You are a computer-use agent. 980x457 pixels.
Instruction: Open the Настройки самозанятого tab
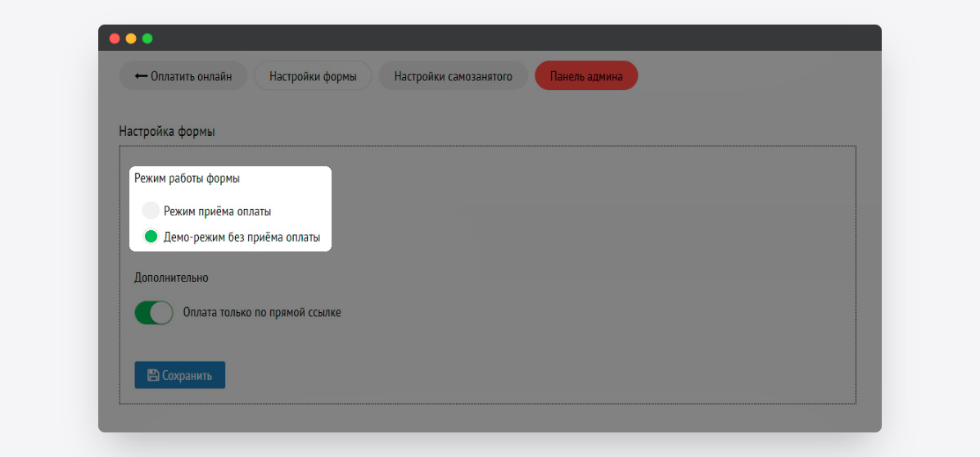pyautogui.click(x=453, y=76)
